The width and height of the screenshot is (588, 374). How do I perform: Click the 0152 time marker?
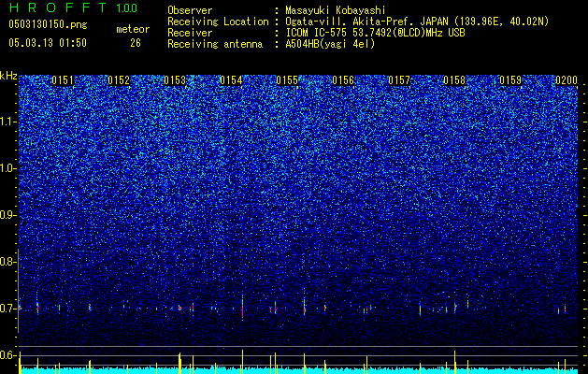(119, 80)
